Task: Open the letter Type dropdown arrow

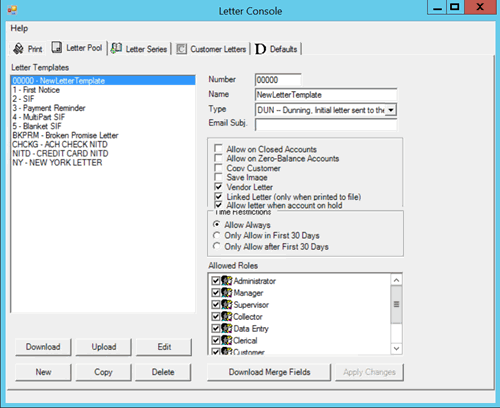Action: pos(390,110)
